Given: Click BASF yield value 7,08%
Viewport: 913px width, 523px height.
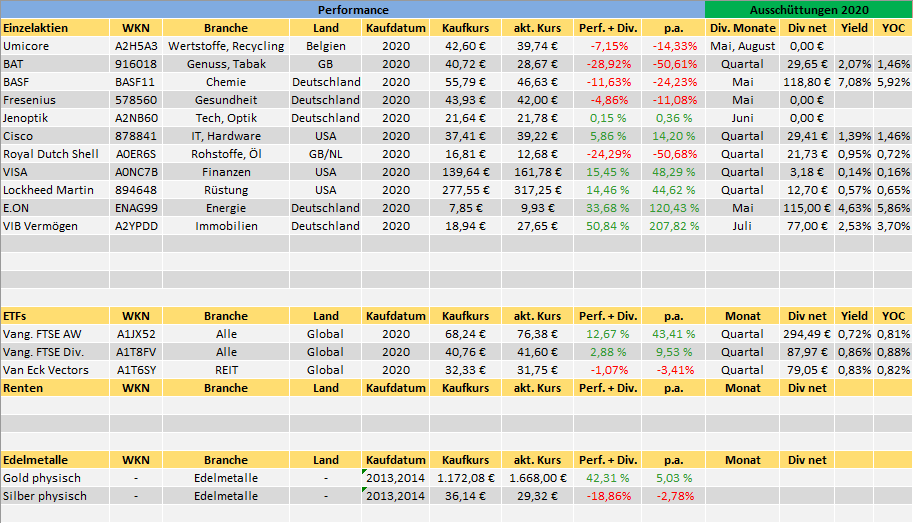Looking at the screenshot, I should click(854, 82).
